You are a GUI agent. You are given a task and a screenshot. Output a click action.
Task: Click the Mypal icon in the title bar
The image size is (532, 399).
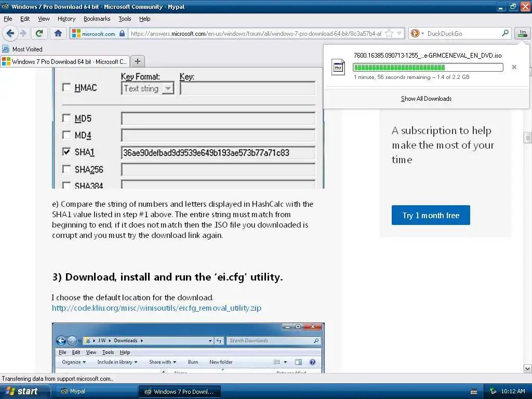5,6
